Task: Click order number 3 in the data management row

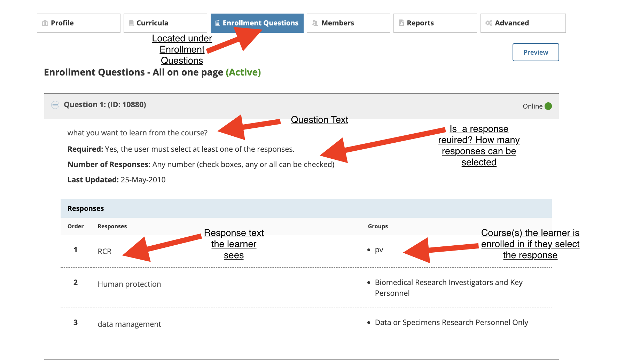Action: [x=76, y=322]
